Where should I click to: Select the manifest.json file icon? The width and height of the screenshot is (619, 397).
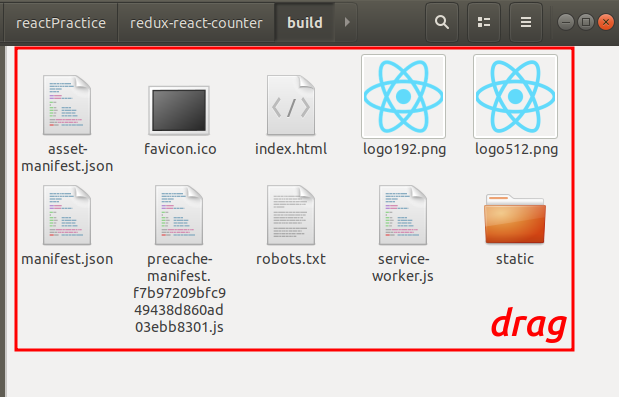[67, 215]
